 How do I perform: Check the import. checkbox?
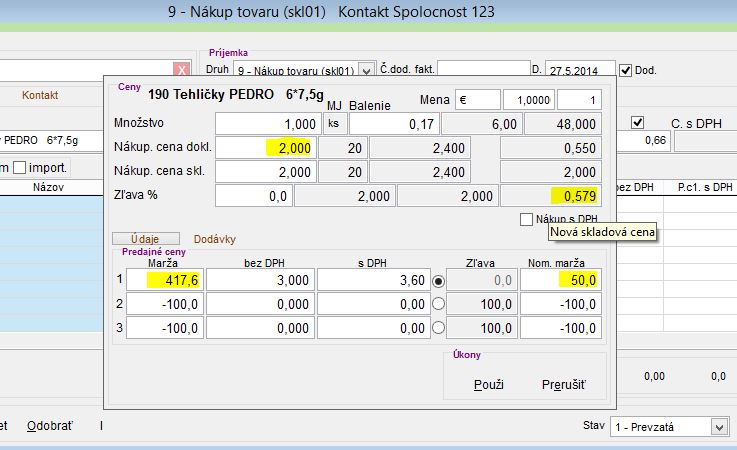(20, 166)
